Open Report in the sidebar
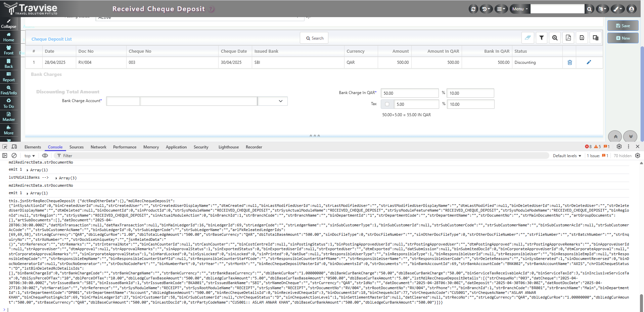This screenshot has height=312, width=644. (x=9, y=77)
